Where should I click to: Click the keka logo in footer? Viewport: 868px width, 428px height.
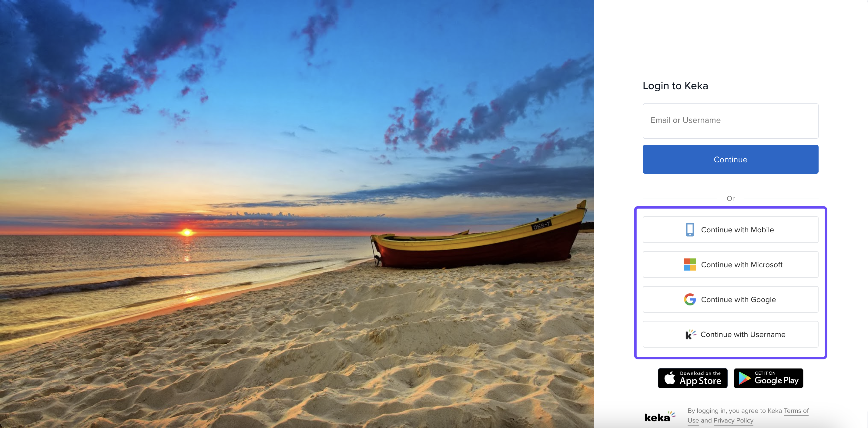coord(660,416)
